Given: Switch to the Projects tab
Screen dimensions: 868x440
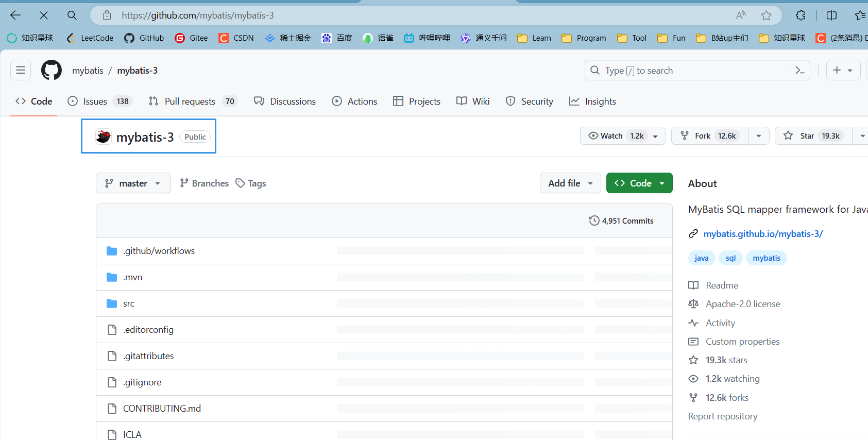Looking at the screenshot, I should (417, 101).
